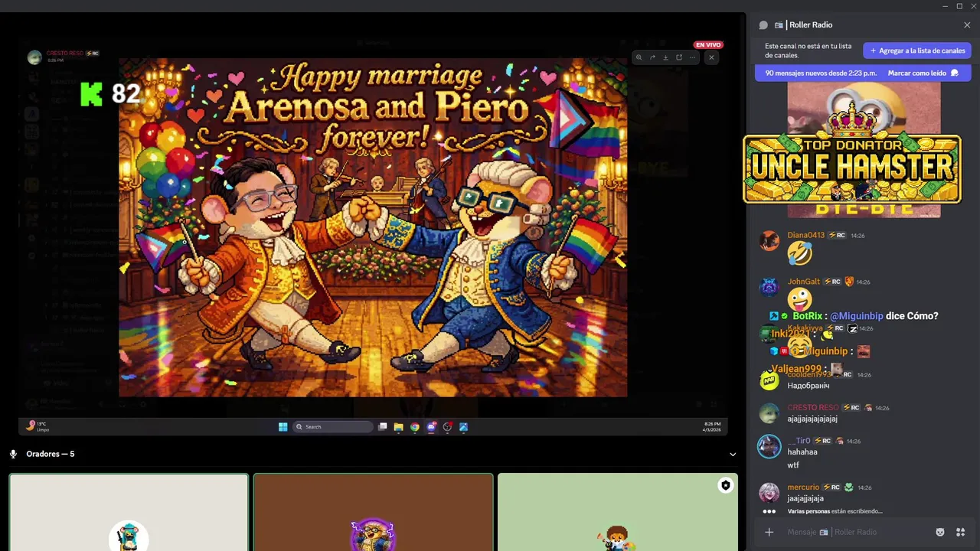Click Diana0413's avatar

click(x=769, y=241)
